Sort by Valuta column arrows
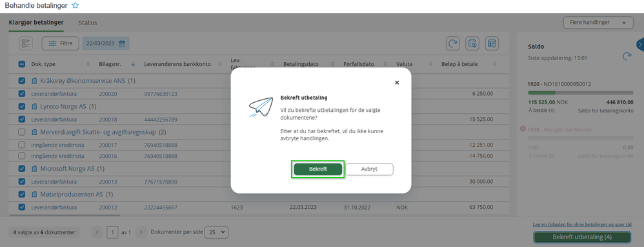 tap(430, 64)
